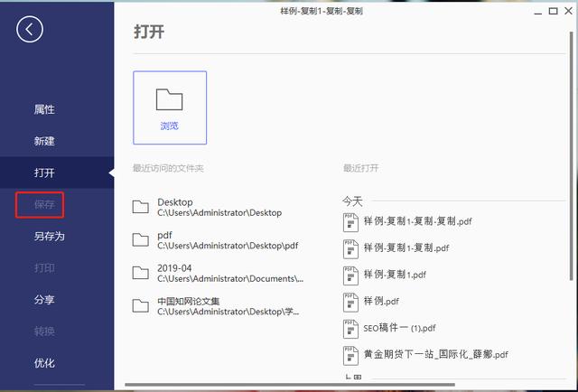Open 优化 in the sidebar

(44, 363)
